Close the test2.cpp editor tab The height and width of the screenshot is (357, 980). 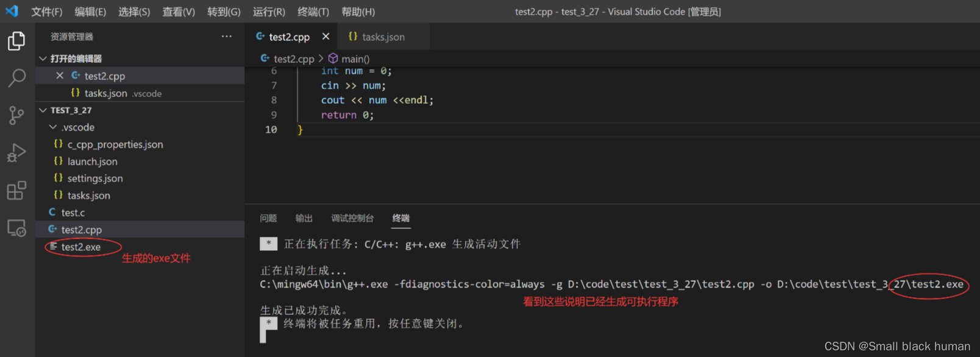coord(326,37)
